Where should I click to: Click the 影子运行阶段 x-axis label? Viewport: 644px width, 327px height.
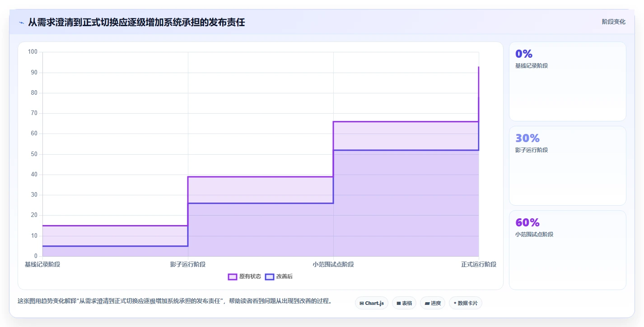click(x=188, y=264)
